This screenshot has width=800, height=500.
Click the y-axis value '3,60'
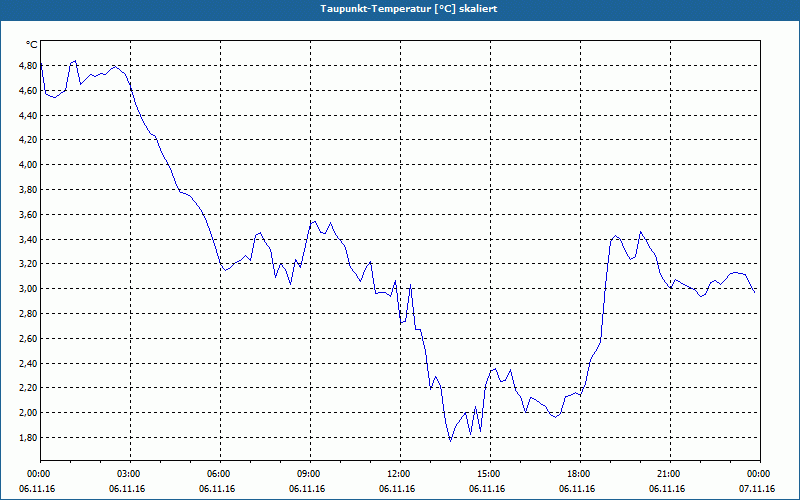pos(29,215)
